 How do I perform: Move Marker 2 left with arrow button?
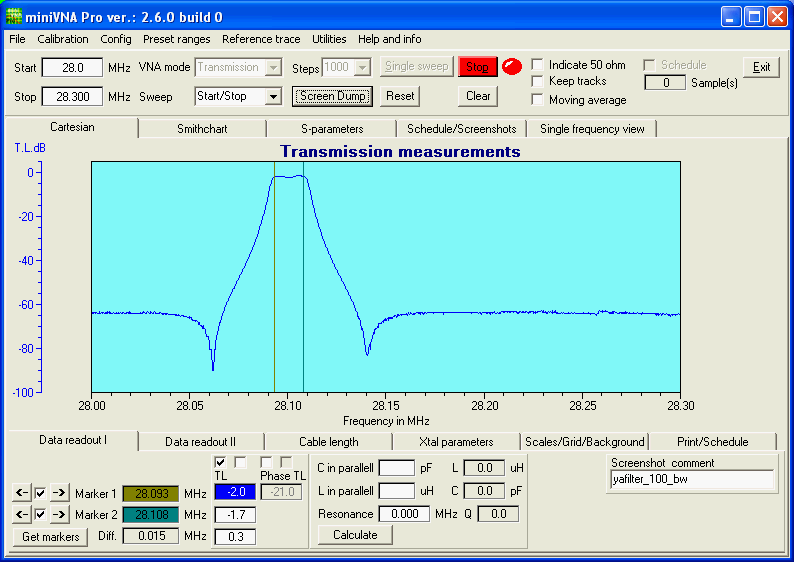click(21, 515)
